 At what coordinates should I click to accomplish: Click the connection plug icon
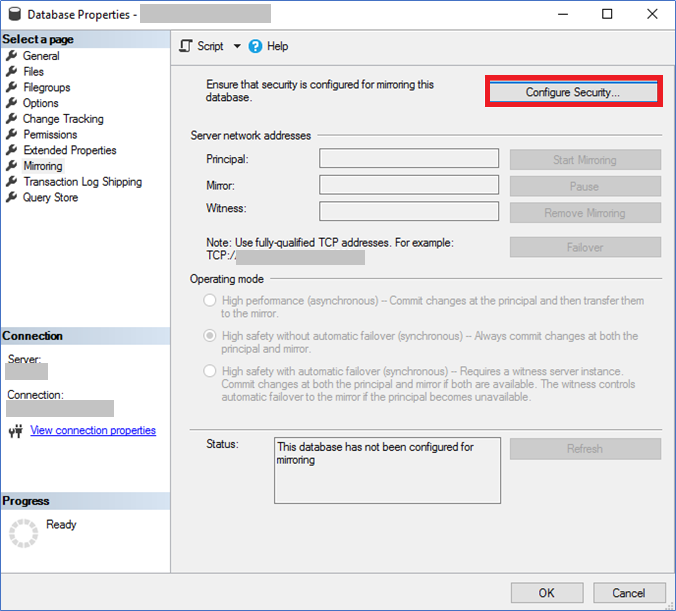tap(16, 430)
